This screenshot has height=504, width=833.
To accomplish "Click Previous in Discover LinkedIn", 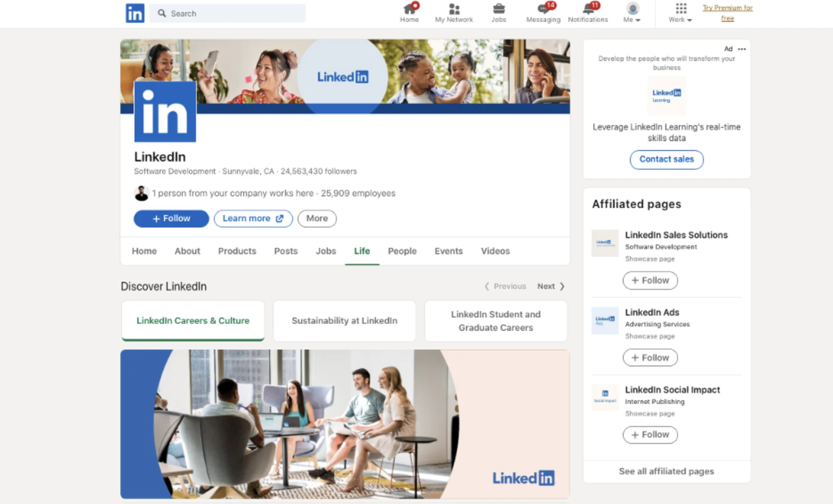I will 505,286.
